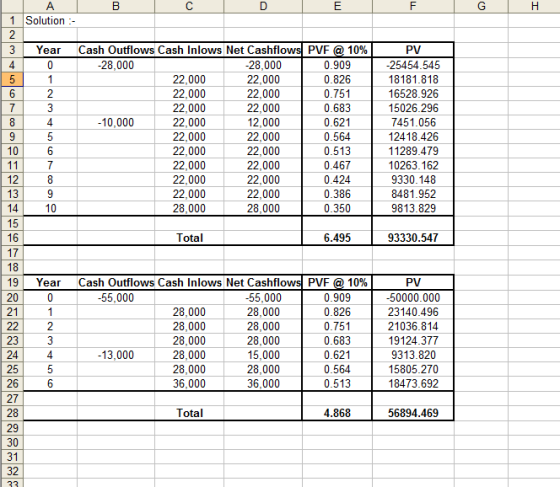Click 'Cash Inlows' header in row 3
This screenshot has width=560, height=487.
[189, 50]
